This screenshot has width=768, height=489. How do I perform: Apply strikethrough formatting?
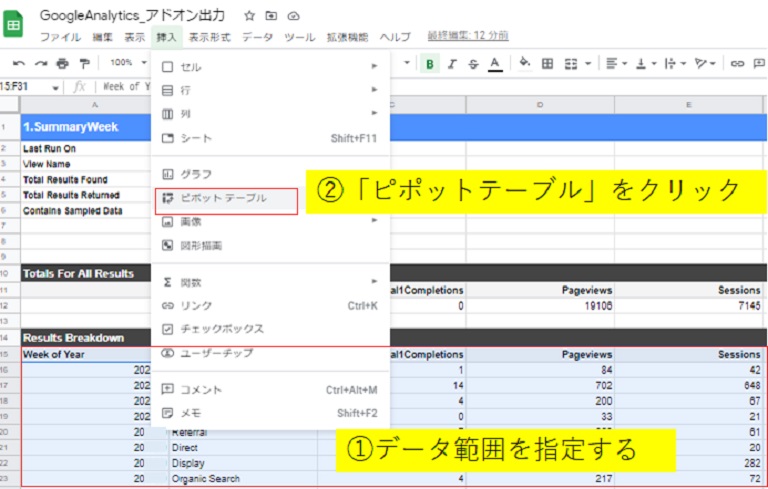click(472, 64)
